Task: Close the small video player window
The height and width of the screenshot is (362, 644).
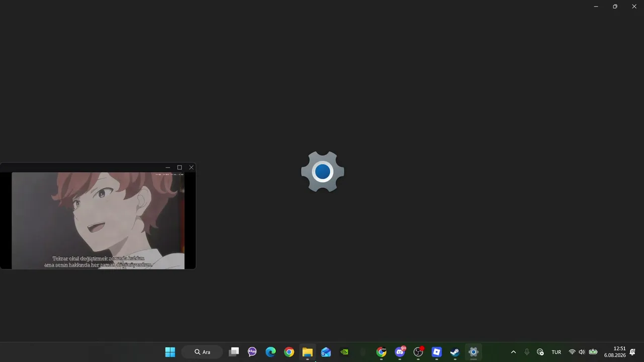Action: (x=191, y=167)
